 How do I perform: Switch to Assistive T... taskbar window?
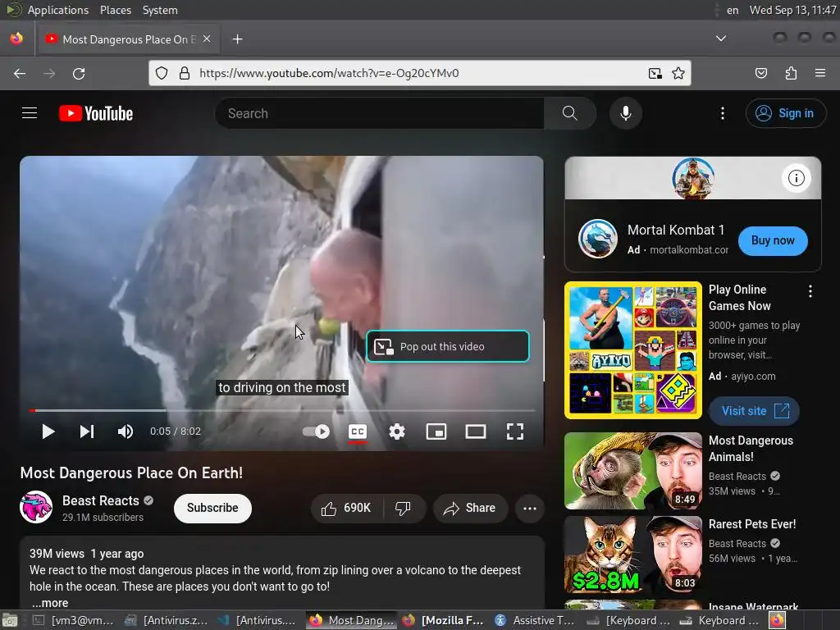point(535,620)
